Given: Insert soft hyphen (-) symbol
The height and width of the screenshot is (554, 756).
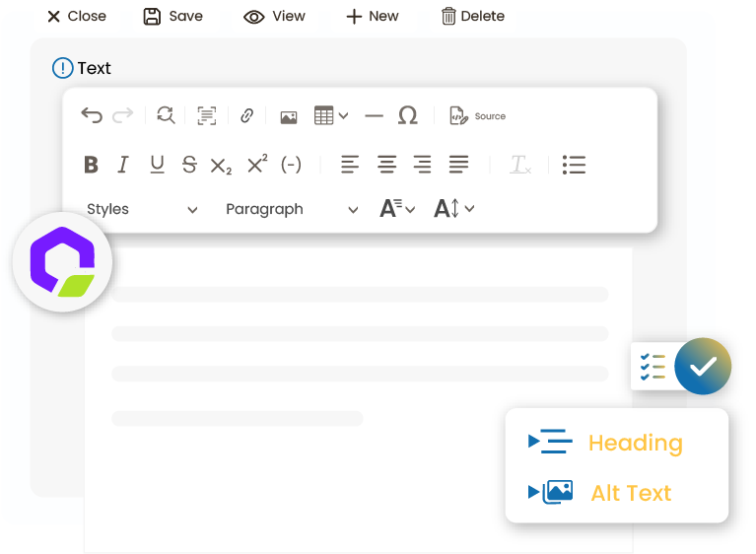Looking at the screenshot, I should pos(291,165).
